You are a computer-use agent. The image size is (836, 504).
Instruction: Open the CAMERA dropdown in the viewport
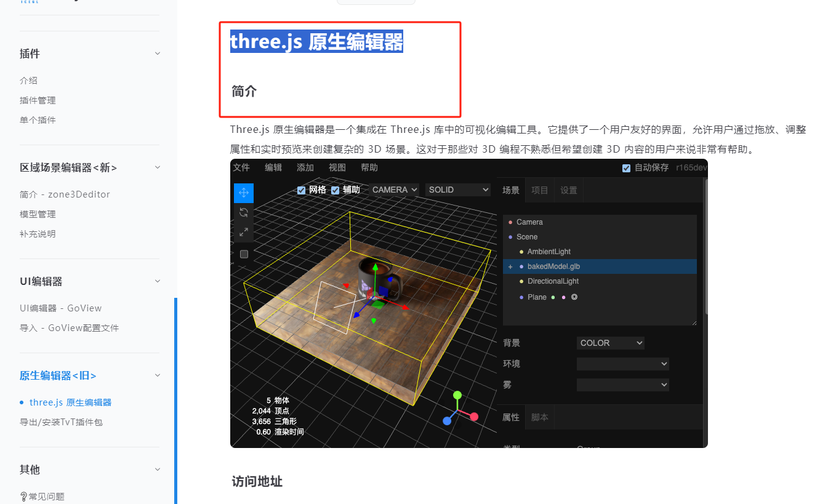(x=394, y=190)
